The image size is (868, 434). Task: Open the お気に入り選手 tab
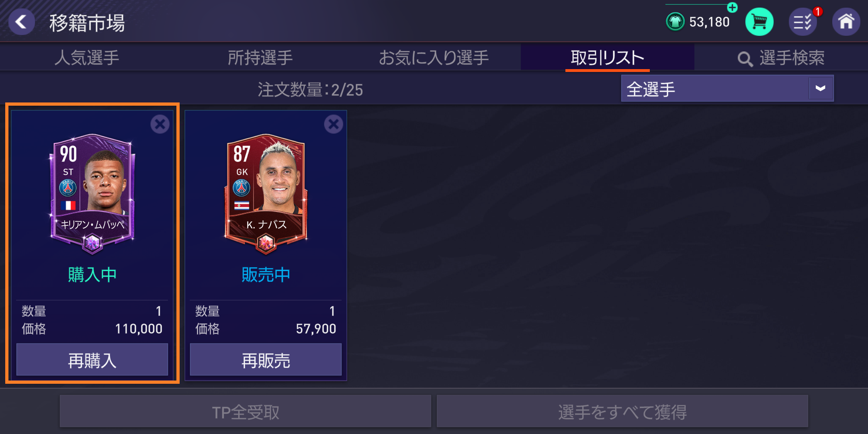(x=434, y=57)
